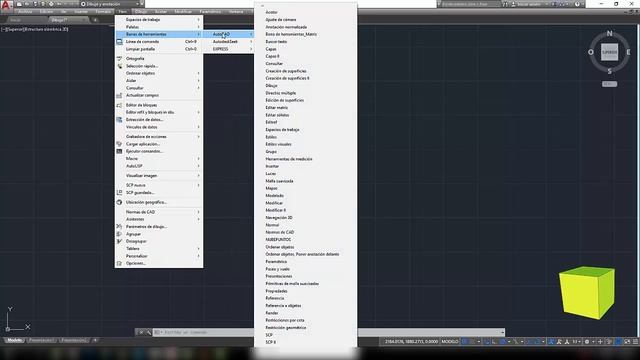
Task: Click the ViewCube SUPERIOR face
Action: coord(609,52)
